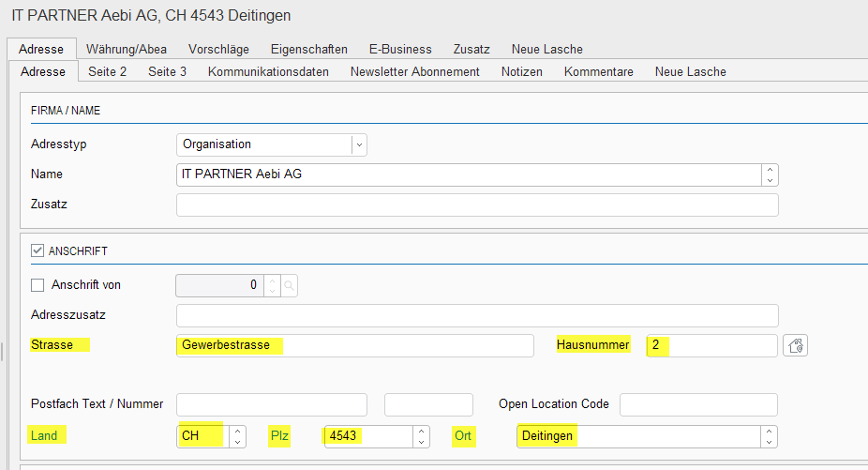
Task: Open the Seite 3 sub-tab
Action: click(x=167, y=72)
